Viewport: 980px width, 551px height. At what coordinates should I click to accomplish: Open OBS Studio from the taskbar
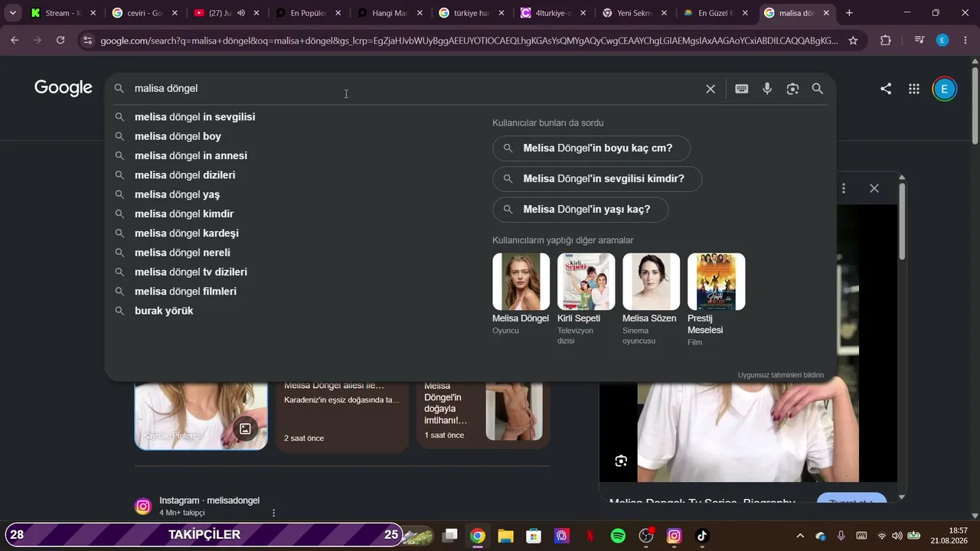(646, 536)
